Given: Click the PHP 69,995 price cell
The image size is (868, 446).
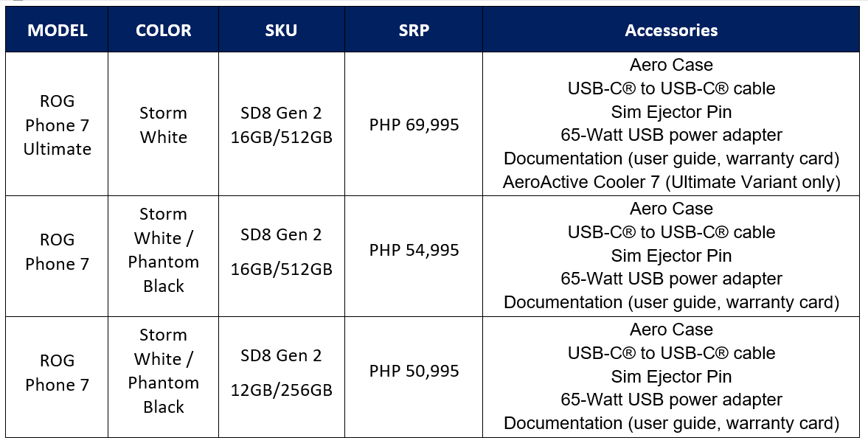Looking at the screenshot, I should [414, 125].
